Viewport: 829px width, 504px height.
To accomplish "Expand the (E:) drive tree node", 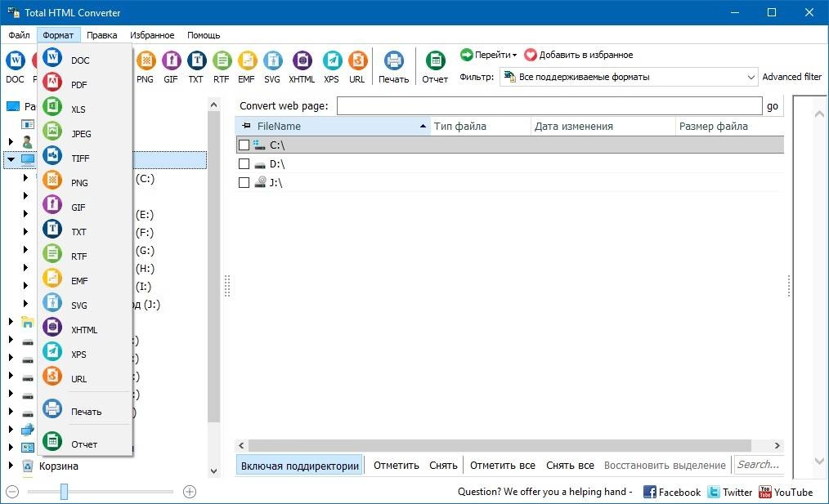I will [x=25, y=214].
